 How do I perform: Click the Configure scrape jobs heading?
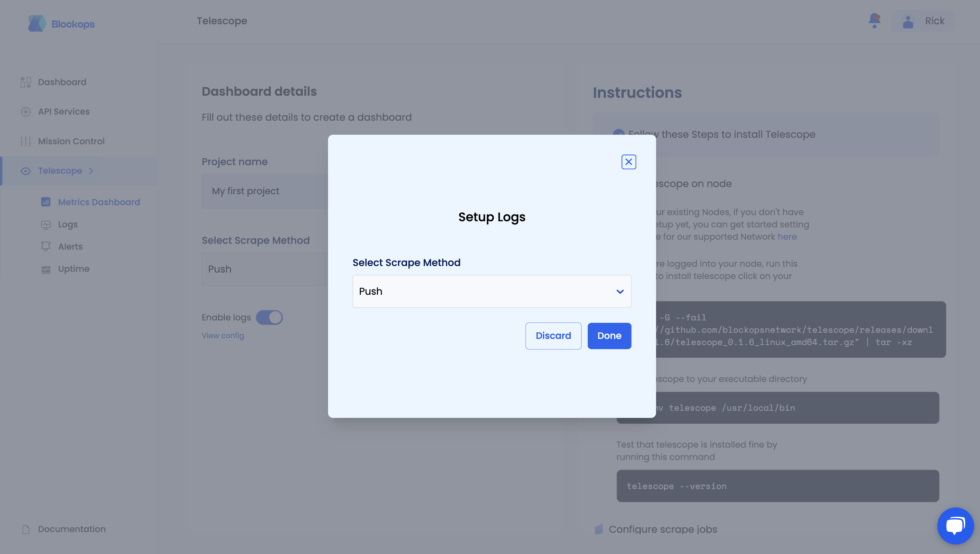click(x=663, y=529)
